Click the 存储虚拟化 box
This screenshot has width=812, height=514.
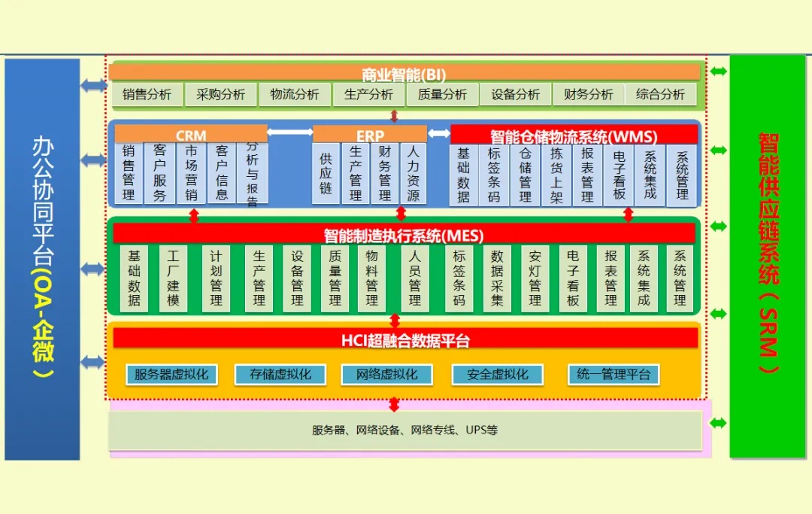click(280, 374)
